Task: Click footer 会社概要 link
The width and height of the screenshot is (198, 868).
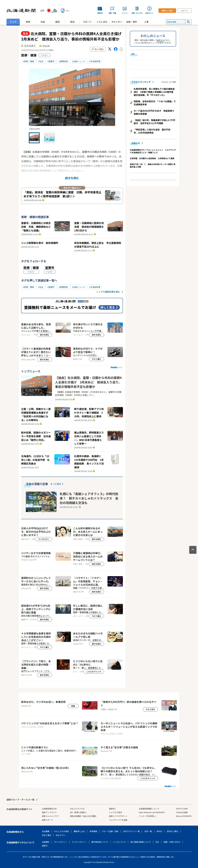Action: [x=45, y=831]
